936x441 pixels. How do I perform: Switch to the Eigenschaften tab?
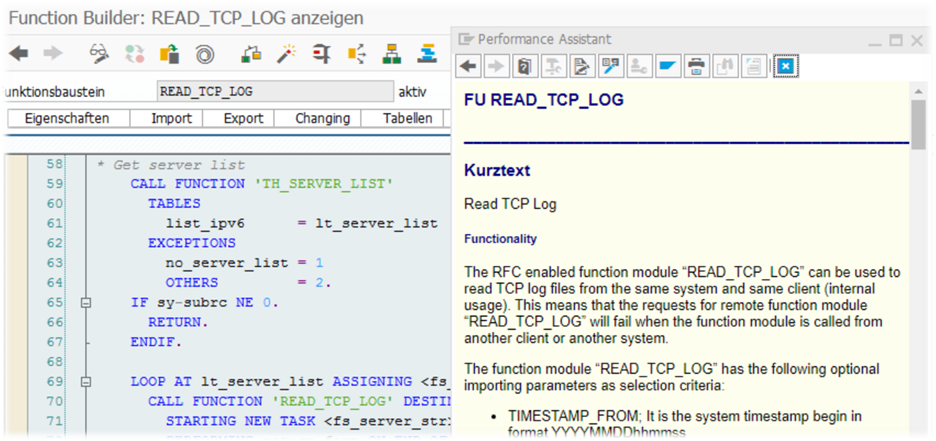pos(67,118)
